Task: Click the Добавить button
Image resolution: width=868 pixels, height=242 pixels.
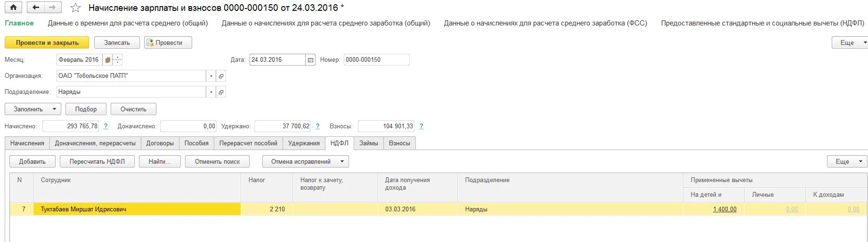Action: pos(32,161)
